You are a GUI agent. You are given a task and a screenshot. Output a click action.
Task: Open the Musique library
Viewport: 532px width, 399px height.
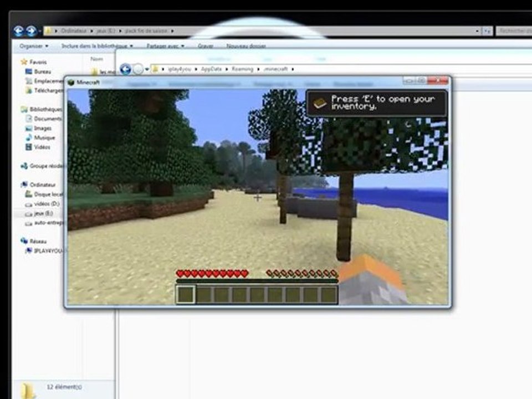44,138
